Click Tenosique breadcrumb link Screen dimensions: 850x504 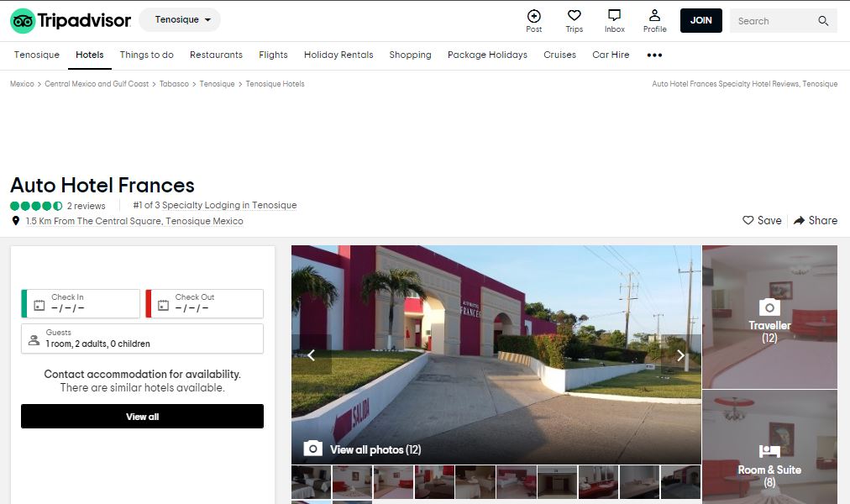217,84
